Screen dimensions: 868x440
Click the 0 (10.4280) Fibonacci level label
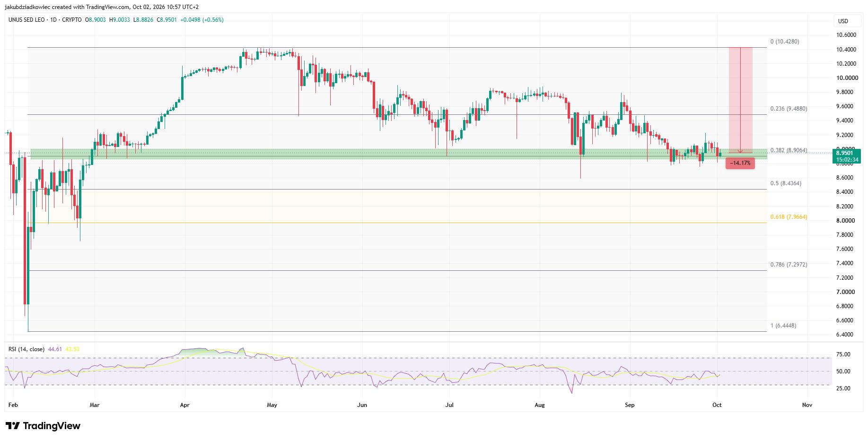(785, 42)
